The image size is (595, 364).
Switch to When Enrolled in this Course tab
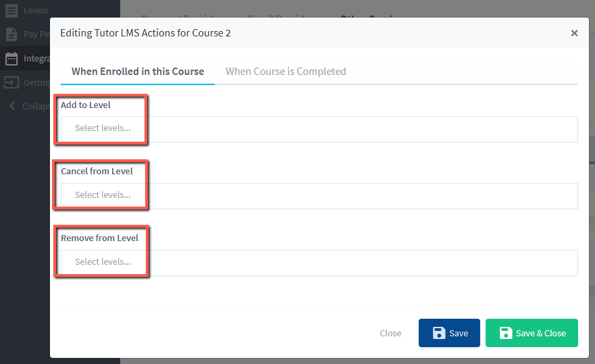click(x=138, y=72)
